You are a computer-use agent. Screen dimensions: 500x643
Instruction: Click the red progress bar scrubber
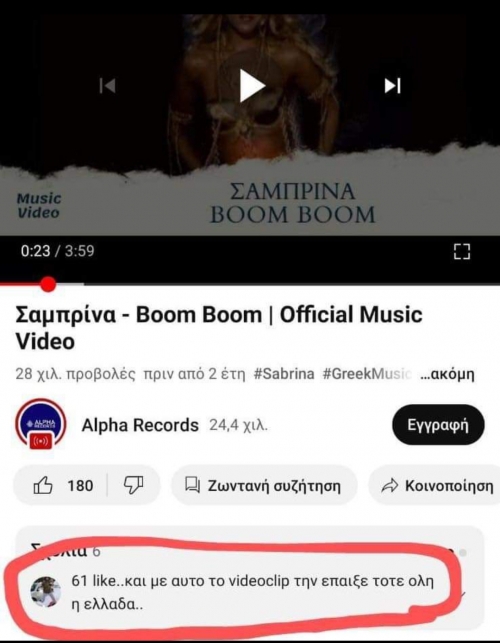pos(48,284)
